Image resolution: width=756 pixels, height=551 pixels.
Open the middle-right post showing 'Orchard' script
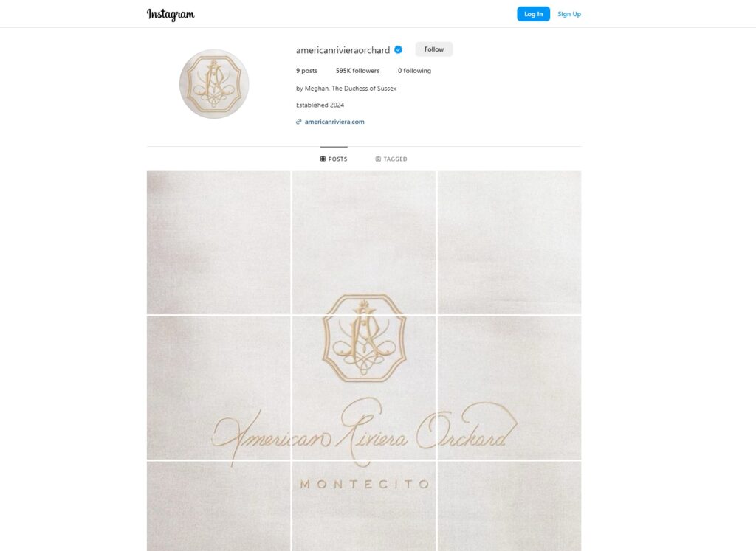[509, 388]
